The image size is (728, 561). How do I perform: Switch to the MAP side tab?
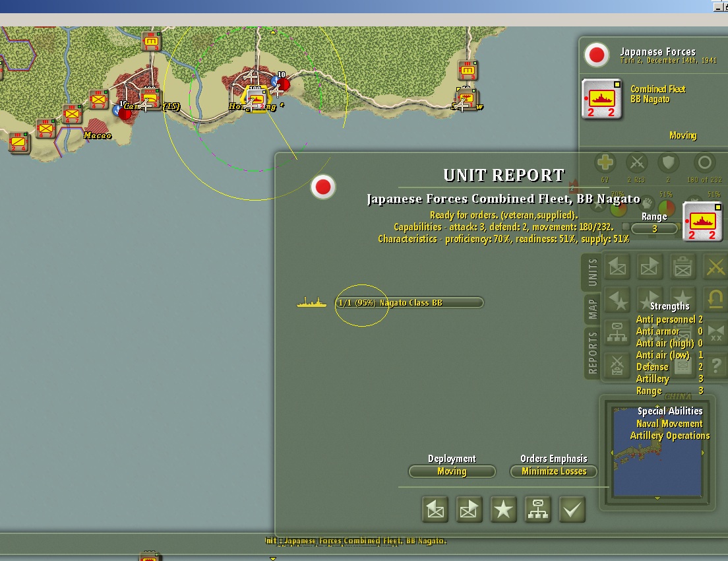592,309
